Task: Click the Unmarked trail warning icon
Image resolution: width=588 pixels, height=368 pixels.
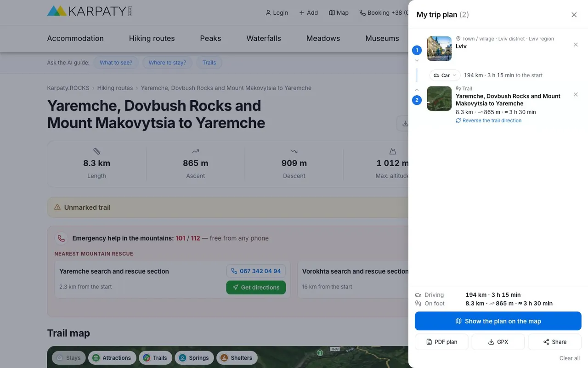Action: [x=57, y=207]
